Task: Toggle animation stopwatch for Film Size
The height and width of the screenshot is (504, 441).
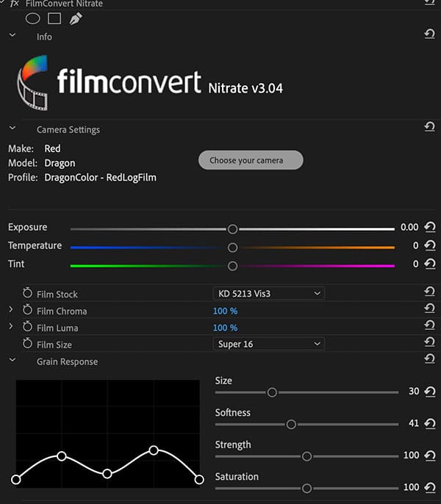Action: [x=28, y=343]
